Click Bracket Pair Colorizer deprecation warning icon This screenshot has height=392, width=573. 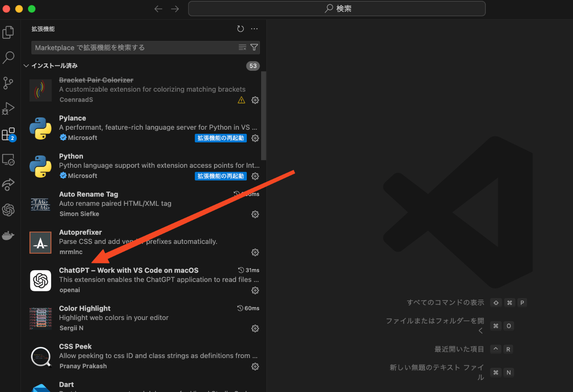pos(241,100)
